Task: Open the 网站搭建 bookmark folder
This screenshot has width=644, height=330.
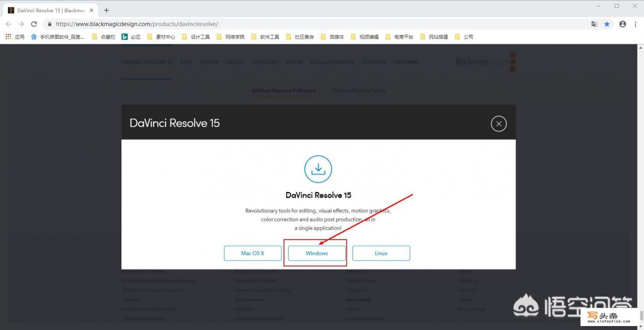Action: 434,37
